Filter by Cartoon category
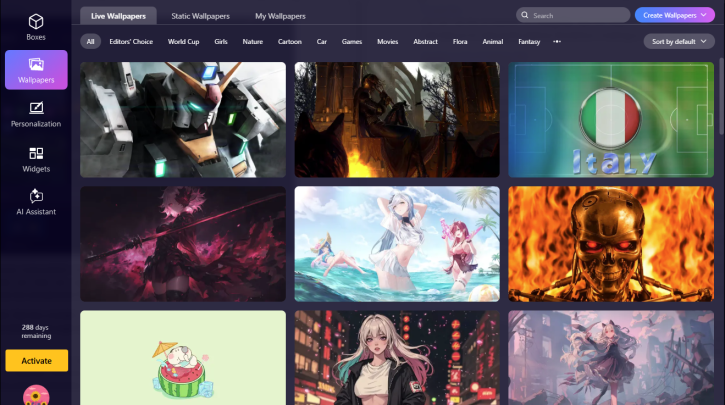This screenshot has width=725, height=405. click(290, 42)
